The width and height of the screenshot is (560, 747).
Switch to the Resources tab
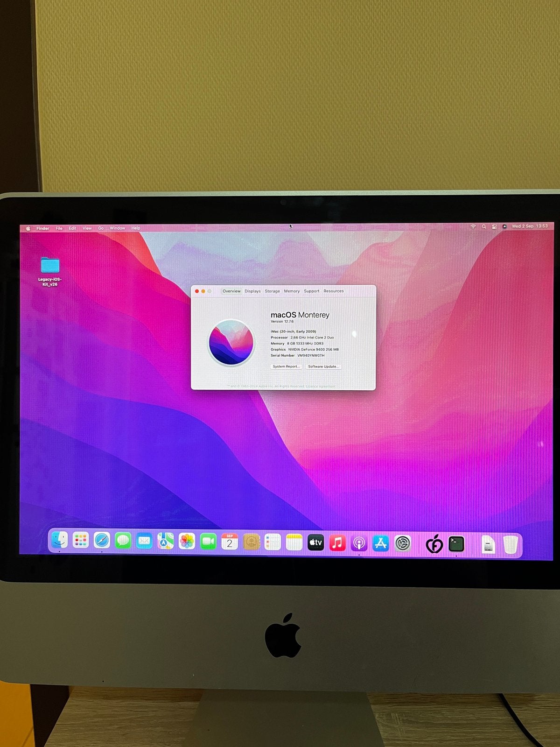[334, 291]
